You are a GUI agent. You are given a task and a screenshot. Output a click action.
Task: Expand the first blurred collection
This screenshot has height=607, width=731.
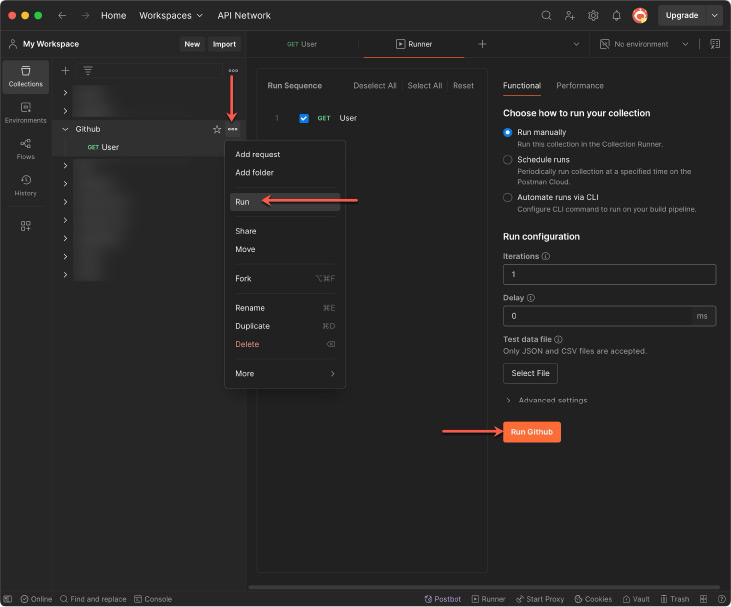tap(65, 92)
